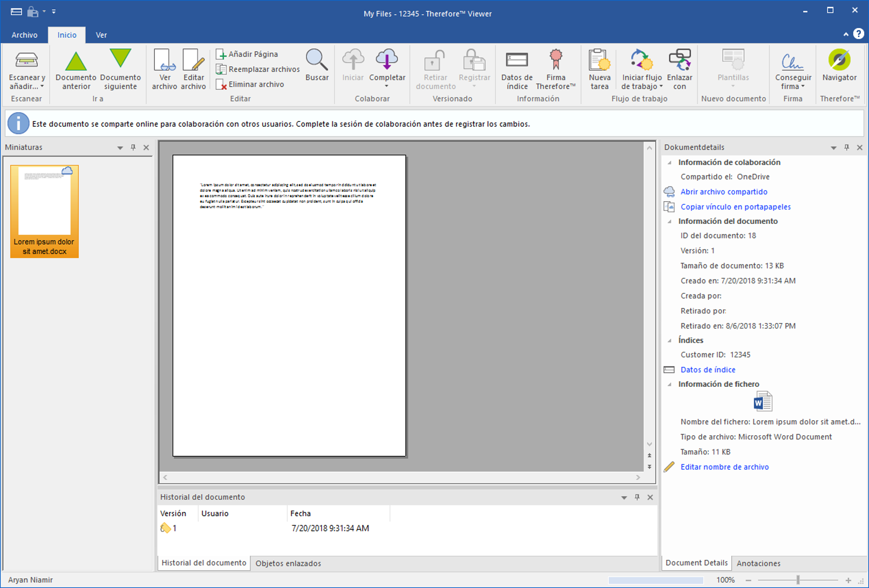This screenshot has height=588, width=869.
Task: Open the Help question mark icon
Action: pos(858,34)
